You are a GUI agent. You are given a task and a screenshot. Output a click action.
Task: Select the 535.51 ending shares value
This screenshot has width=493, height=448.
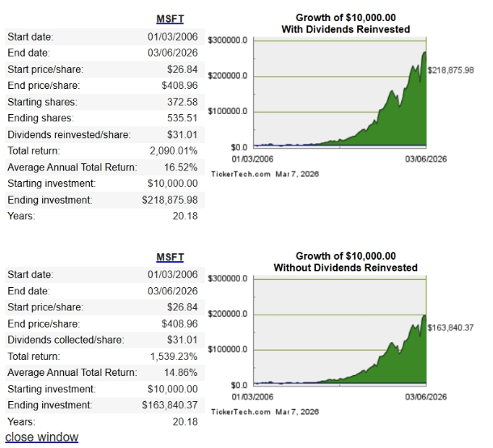coord(182,118)
